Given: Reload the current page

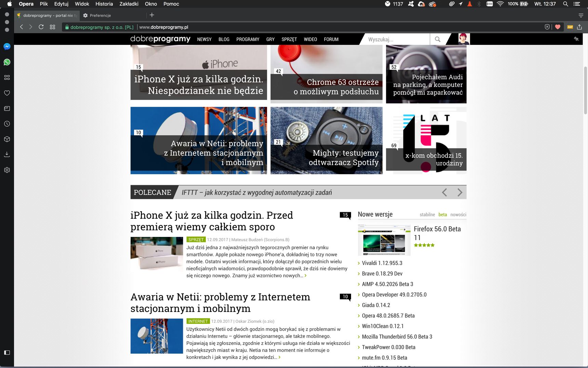Looking at the screenshot, I should pos(41,27).
